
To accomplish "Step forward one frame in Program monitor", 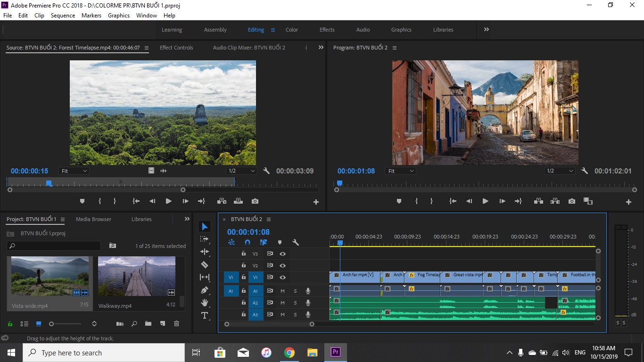I will (x=502, y=201).
